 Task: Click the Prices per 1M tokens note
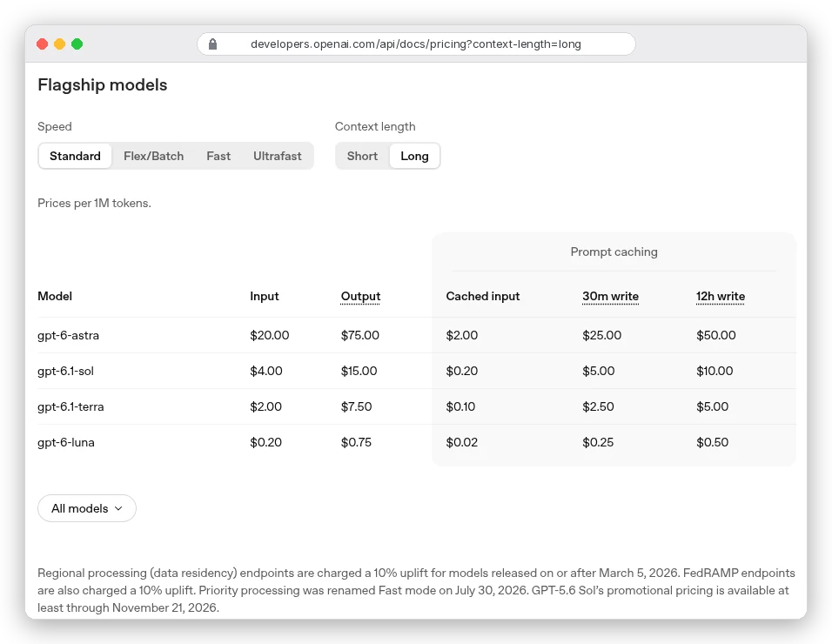[x=94, y=203]
